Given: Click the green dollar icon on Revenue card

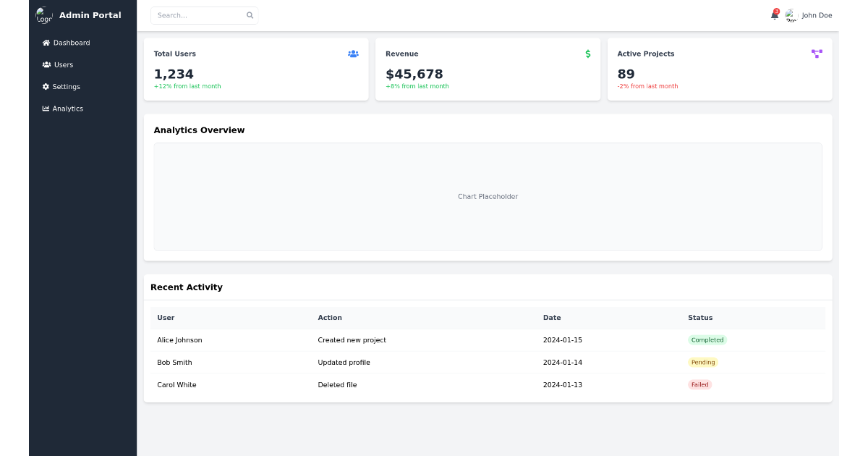Looking at the screenshot, I should [587, 54].
